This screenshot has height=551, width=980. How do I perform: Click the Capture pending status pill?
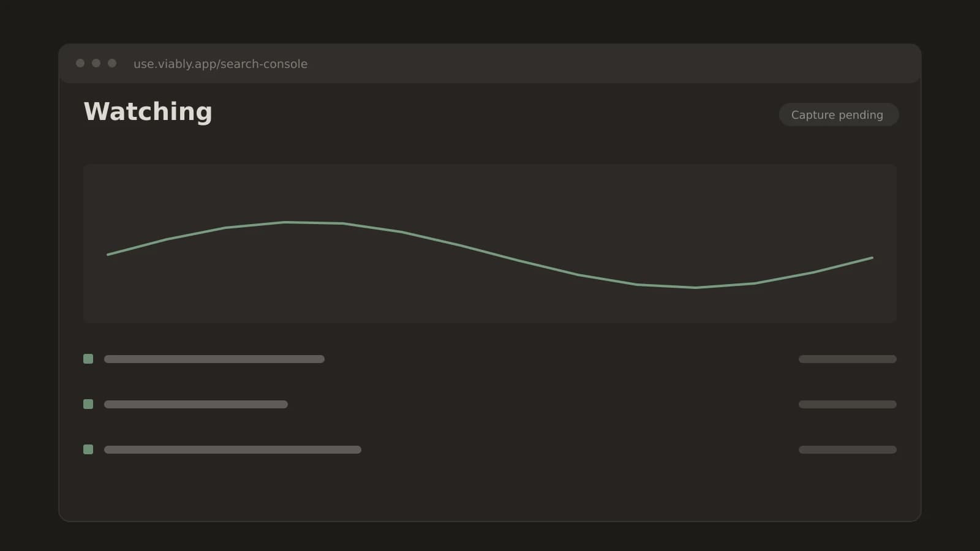(839, 114)
